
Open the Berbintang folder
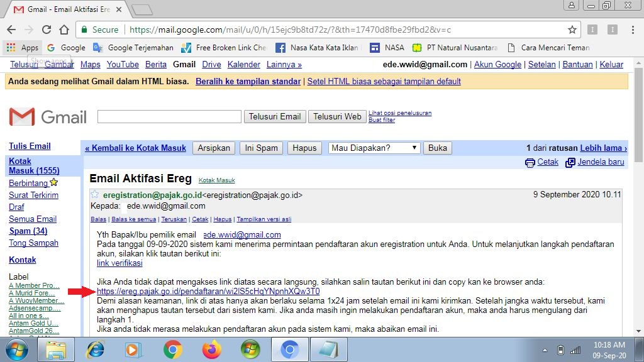(28, 183)
